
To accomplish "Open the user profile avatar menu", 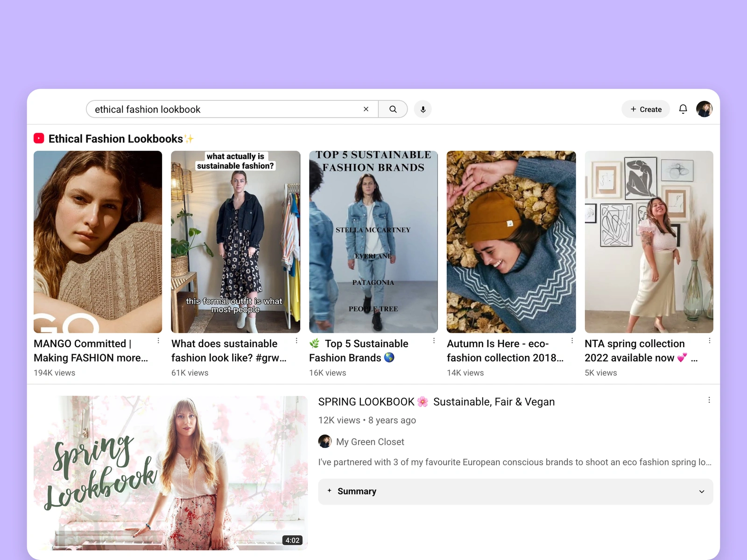I will [704, 109].
